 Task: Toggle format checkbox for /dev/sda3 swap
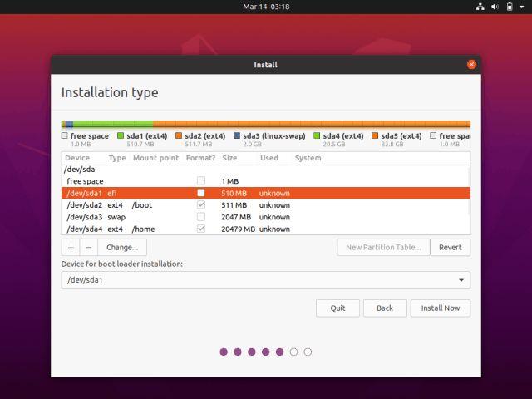(x=201, y=216)
